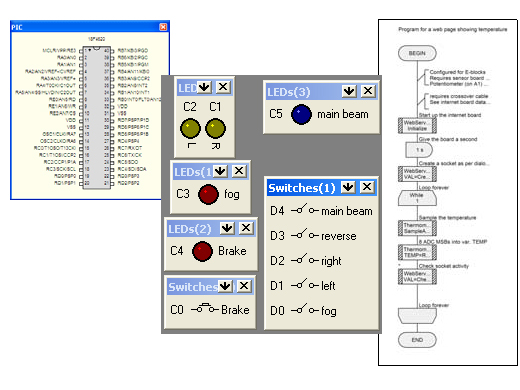
Task: Select the WebServ VAL=Cre socket block
Action: point(417,174)
